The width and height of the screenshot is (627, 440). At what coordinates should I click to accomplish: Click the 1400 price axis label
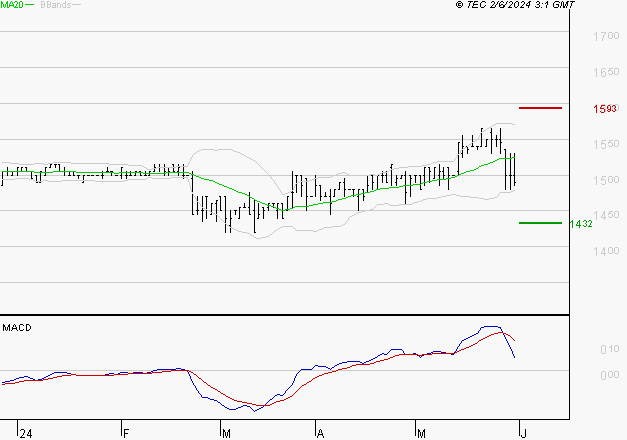point(606,251)
